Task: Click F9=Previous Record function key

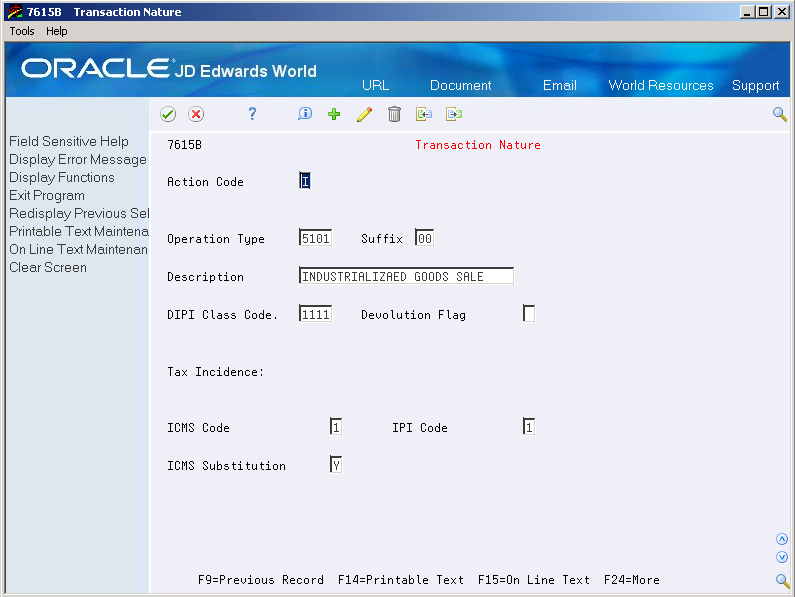Action: [x=261, y=580]
